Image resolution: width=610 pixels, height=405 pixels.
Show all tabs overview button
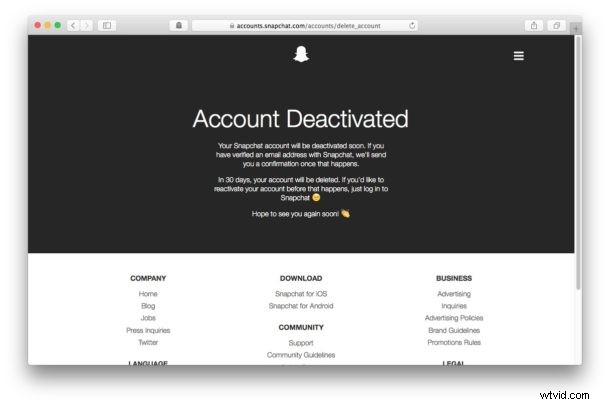pyautogui.click(x=557, y=26)
